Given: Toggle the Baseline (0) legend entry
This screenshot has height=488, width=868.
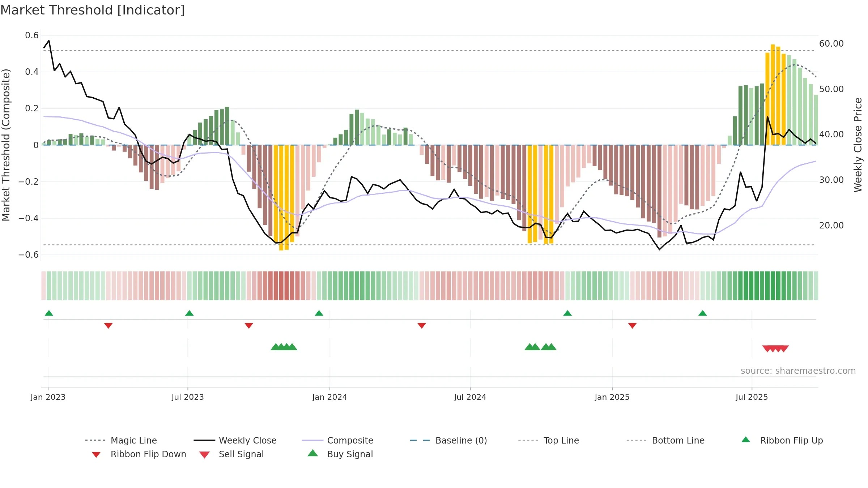Looking at the screenshot, I should point(448,440).
